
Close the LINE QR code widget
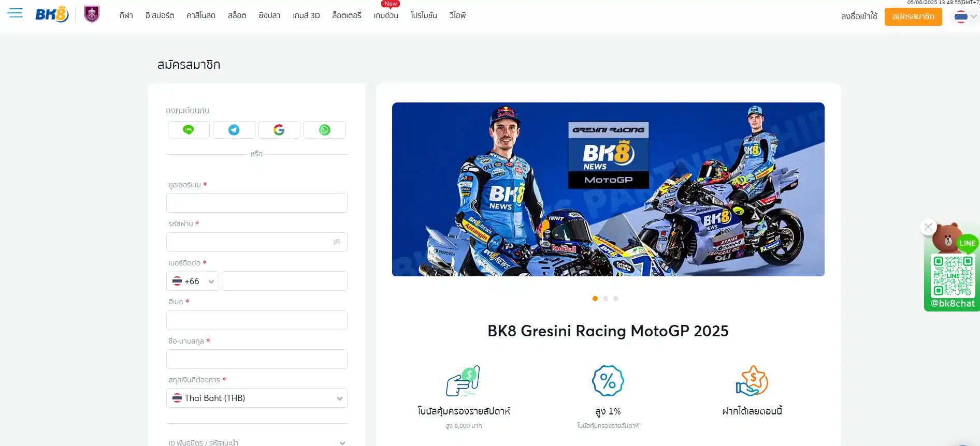tap(928, 227)
